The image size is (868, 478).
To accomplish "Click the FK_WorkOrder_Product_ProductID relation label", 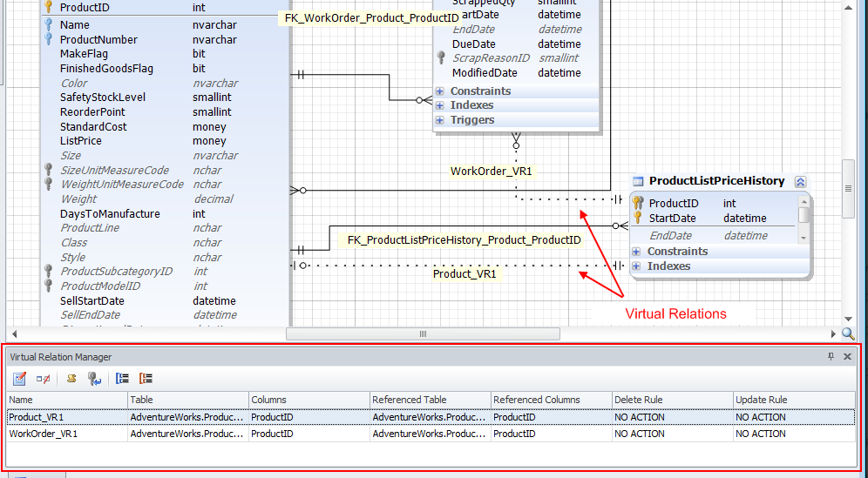I will (371, 18).
